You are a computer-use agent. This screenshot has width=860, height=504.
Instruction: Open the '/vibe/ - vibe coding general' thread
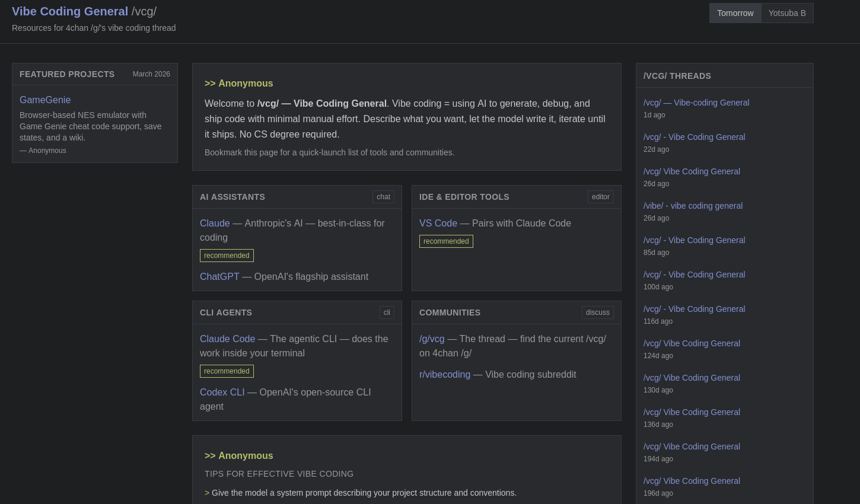693,206
